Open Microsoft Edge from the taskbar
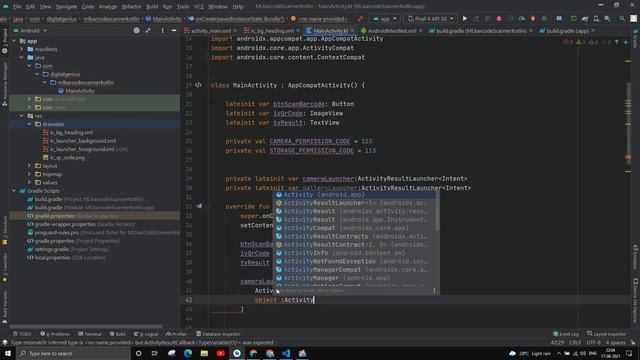Image resolution: width=640 pixels, height=360 pixels. click(188, 353)
